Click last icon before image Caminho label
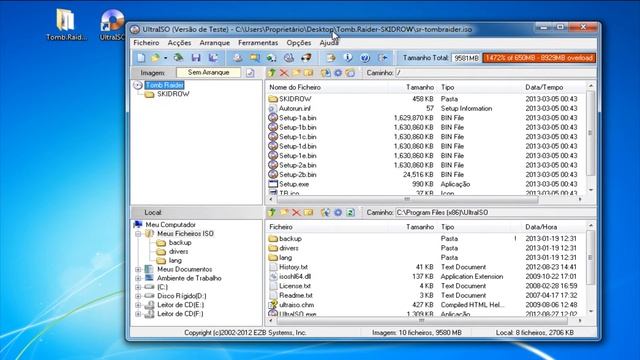This screenshot has height=360, width=640. [350, 73]
